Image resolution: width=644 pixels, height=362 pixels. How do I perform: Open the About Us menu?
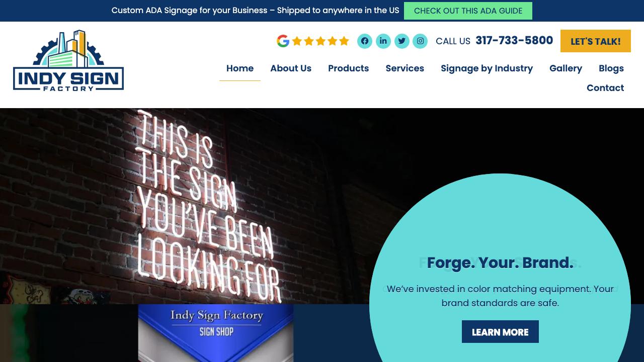[x=291, y=68]
